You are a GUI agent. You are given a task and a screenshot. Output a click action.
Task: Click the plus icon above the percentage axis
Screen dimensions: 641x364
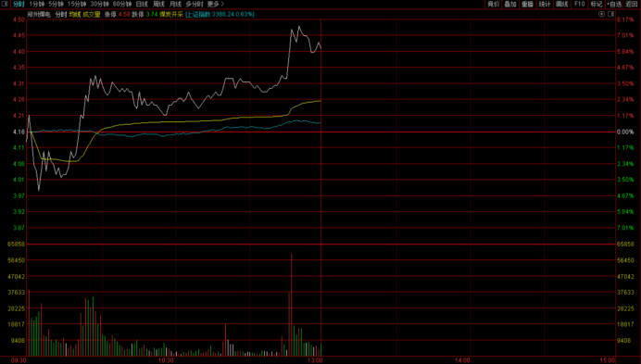pyautogui.click(x=601, y=14)
